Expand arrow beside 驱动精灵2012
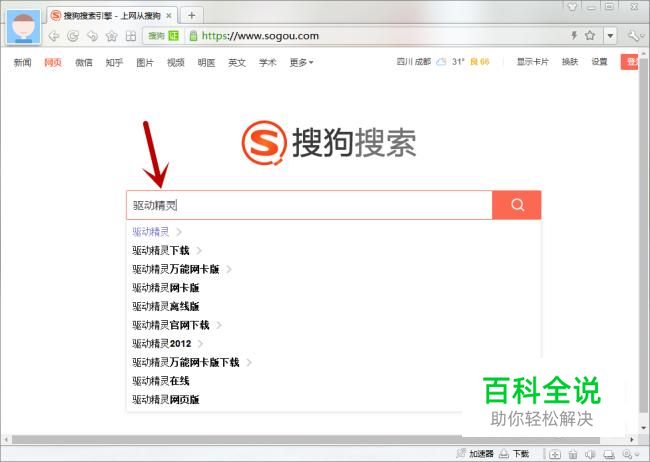 (x=201, y=344)
